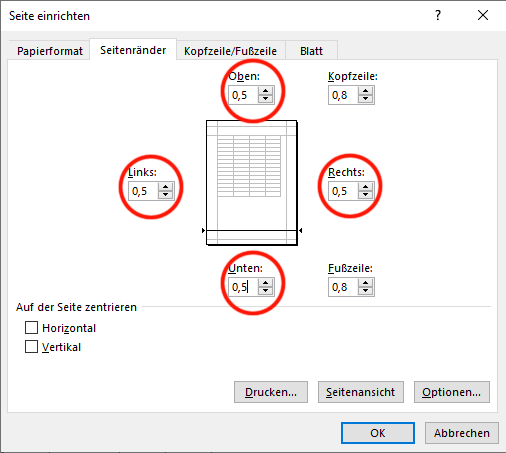This screenshot has width=506, height=453.
Task: Click the Drucken... button
Action: [271, 392]
